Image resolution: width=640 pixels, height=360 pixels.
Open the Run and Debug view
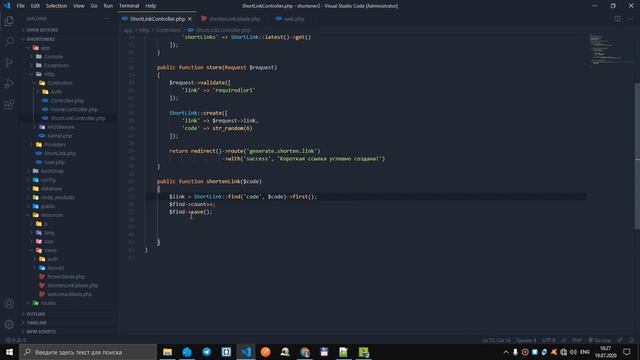coord(9,84)
